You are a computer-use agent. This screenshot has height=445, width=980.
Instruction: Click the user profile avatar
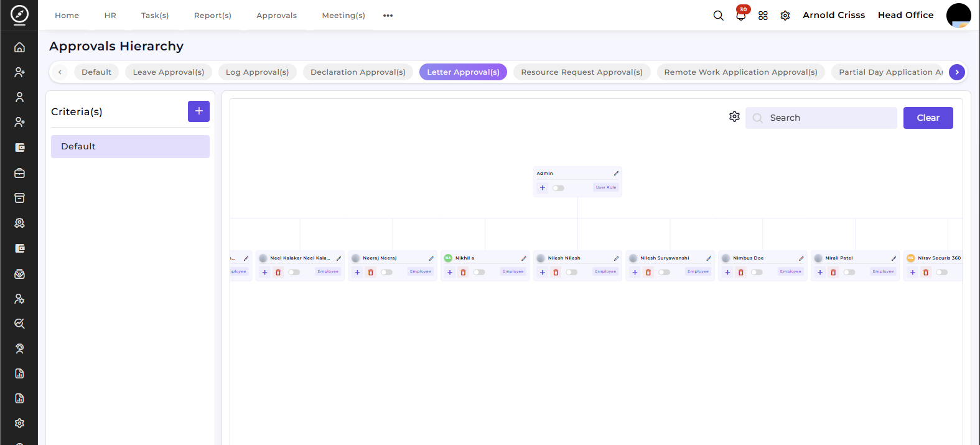pos(958,15)
